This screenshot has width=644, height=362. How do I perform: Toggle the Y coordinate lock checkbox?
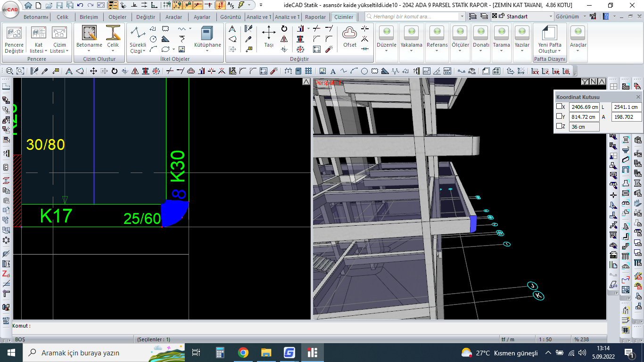pos(559,116)
